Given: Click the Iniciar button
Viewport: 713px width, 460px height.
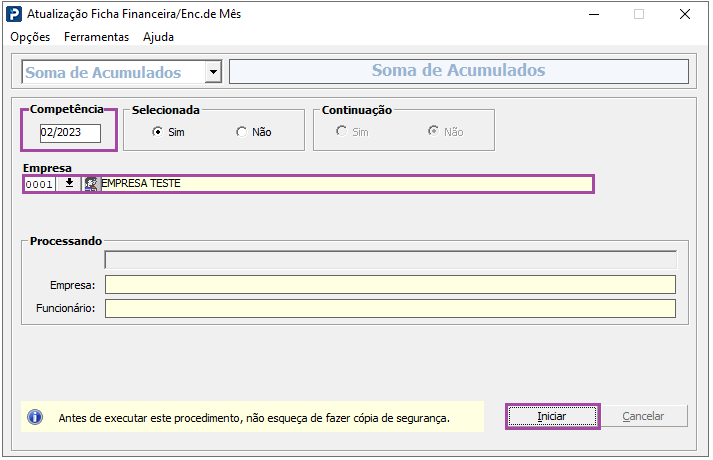Looking at the screenshot, I should (x=552, y=416).
